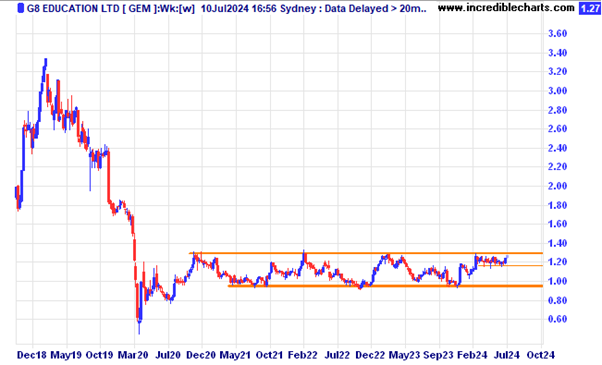Image resolution: width=602 pixels, height=365 pixels.
Task: Click the May23 date label
Action: [x=404, y=355]
